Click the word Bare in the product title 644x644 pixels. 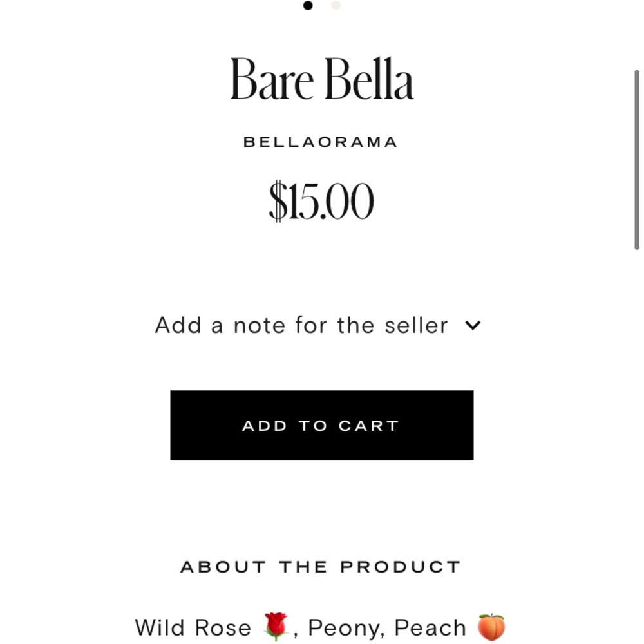point(272,79)
